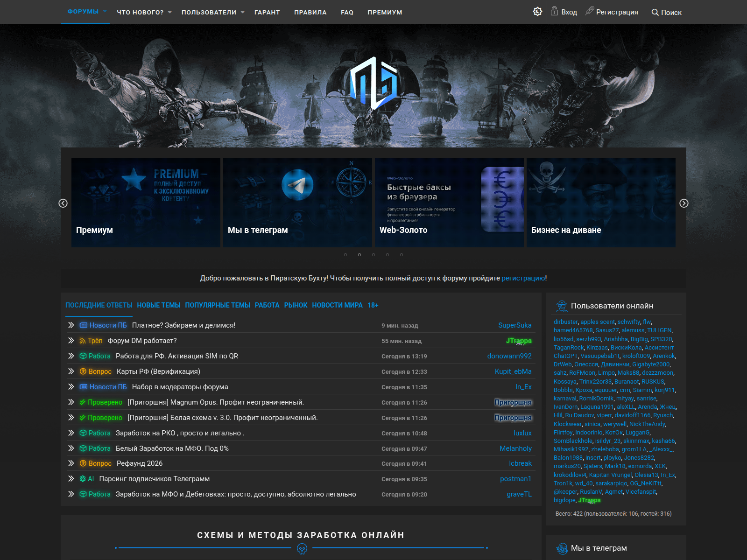747x560 pixels.
Task: Select the fourth carousel pagination dot
Action: tap(388, 255)
